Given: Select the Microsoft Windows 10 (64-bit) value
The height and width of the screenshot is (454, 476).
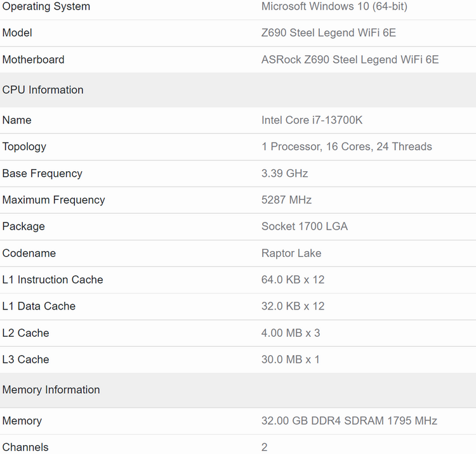Looking at the screenshot, I should click(x=334, y=6).
